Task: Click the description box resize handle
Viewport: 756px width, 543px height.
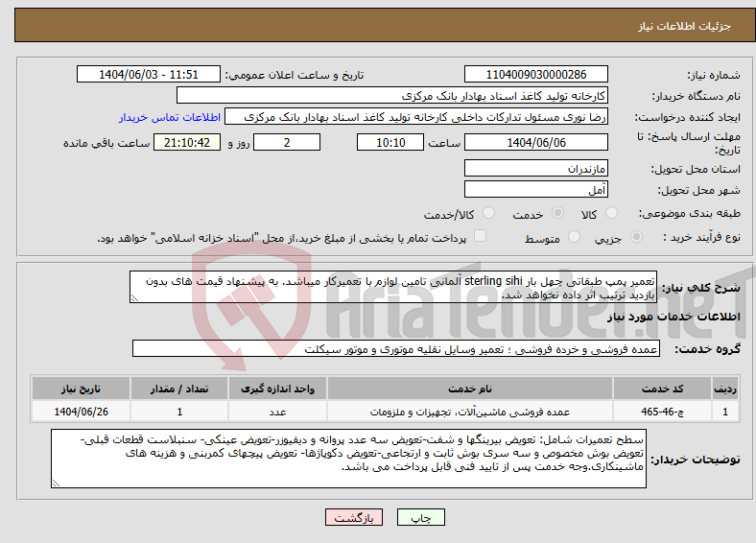Action: point(134,298)
